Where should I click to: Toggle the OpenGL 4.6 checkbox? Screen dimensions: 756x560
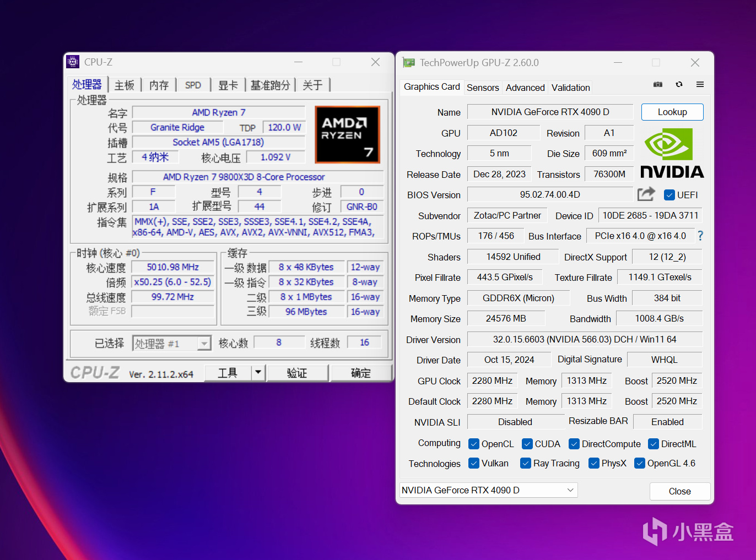639,463
